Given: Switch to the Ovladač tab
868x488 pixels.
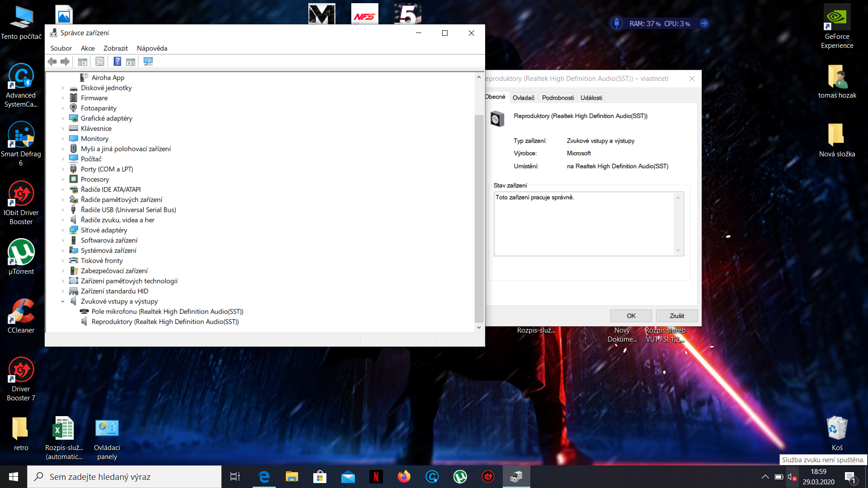Looking at the screenshot, I should pos(523,98).
